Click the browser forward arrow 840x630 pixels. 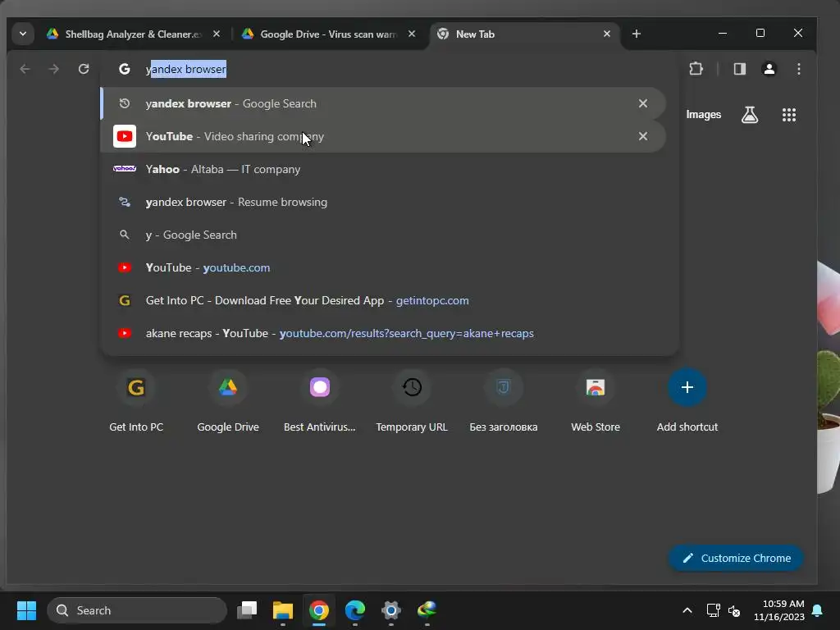coord(53,69)
